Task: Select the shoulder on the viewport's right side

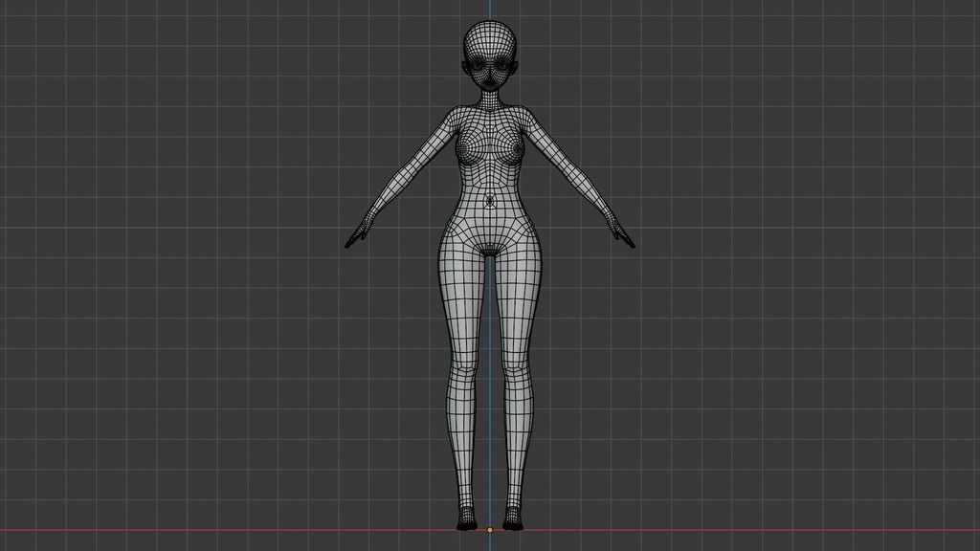Action: 529,117
